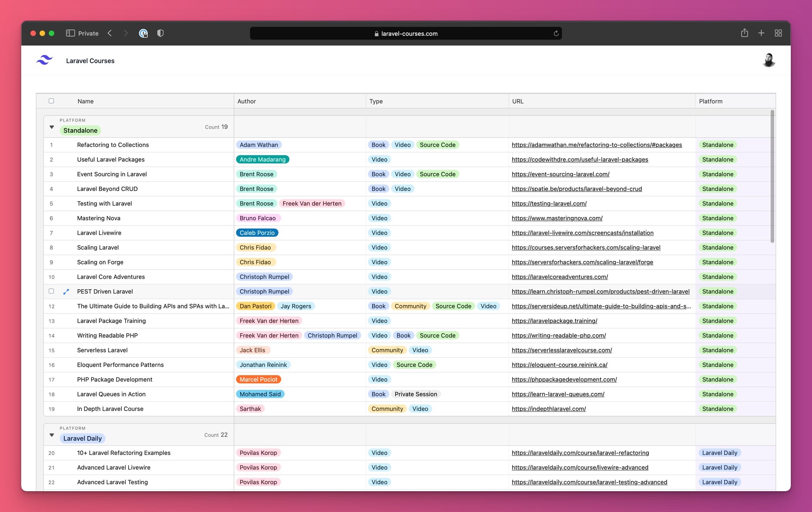Open the Privacy Report shield icon
This screenshot has height=512, width=812.
coord(160,33)
